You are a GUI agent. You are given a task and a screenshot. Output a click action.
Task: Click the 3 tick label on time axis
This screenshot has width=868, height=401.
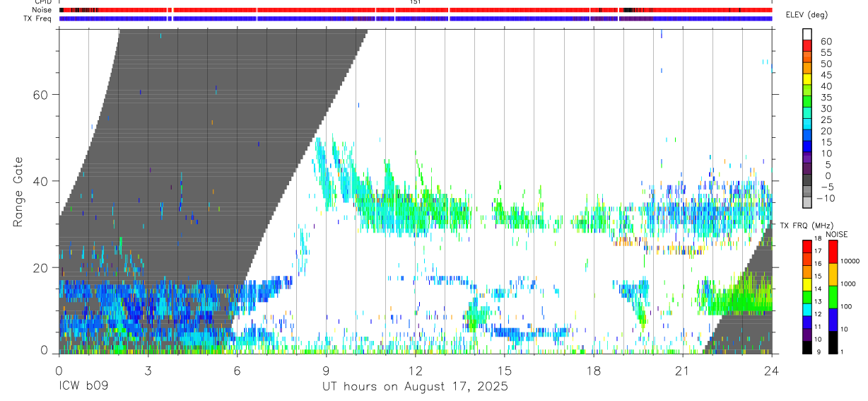(x=148, y=371)
